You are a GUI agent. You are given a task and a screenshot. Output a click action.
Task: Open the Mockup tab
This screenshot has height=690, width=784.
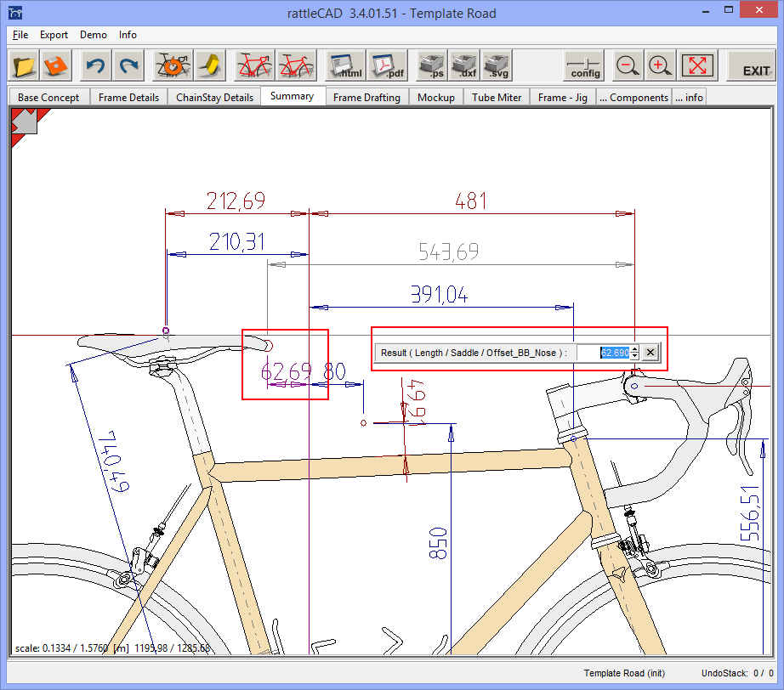[x=436, y=98]
